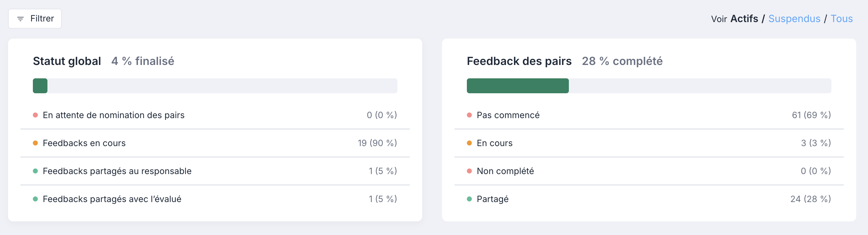Screen dimensions: 868x235
Task: Click the 61 (69 %) count value
Action: [811, 115]
